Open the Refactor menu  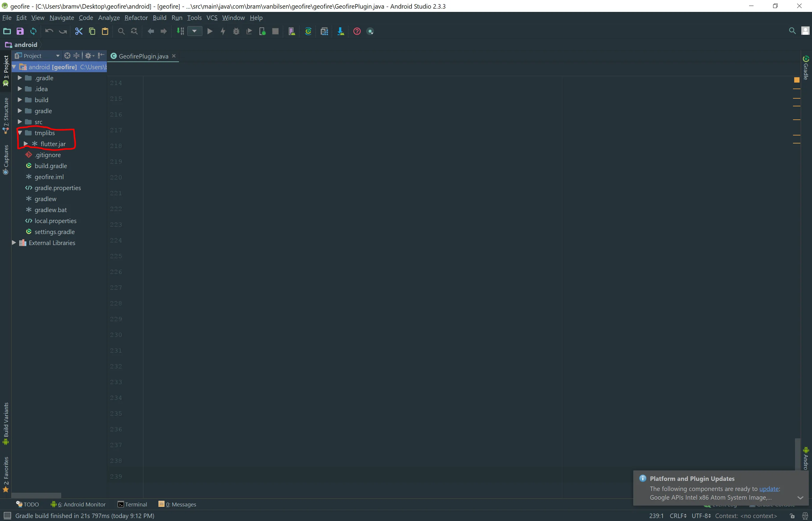point(136,18)
